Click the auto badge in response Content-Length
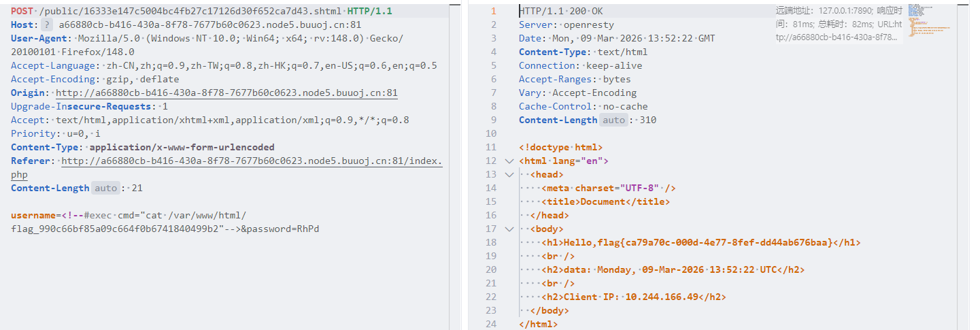 (x=613, y=120)
